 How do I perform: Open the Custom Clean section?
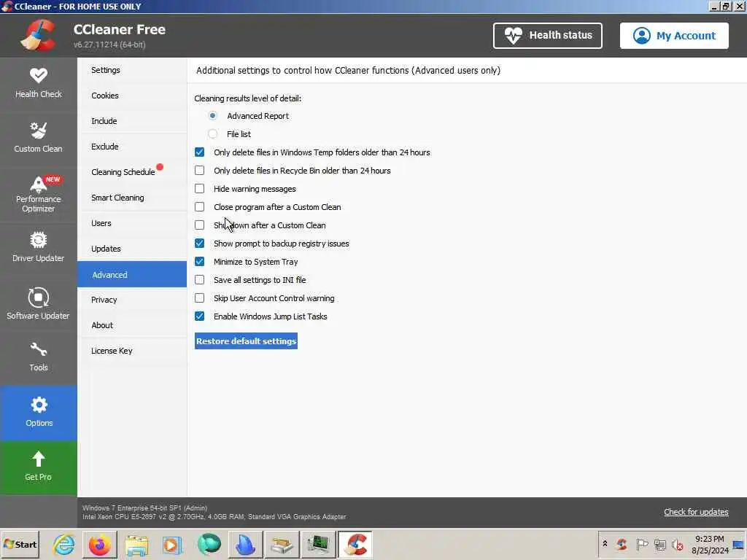pos(38,138)
